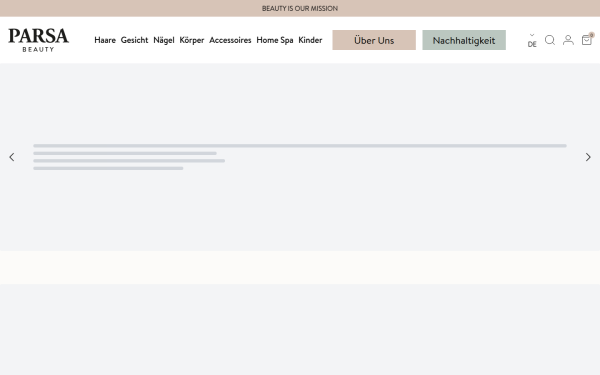
Task: Open the Home Spa menu
Action: 275,40
